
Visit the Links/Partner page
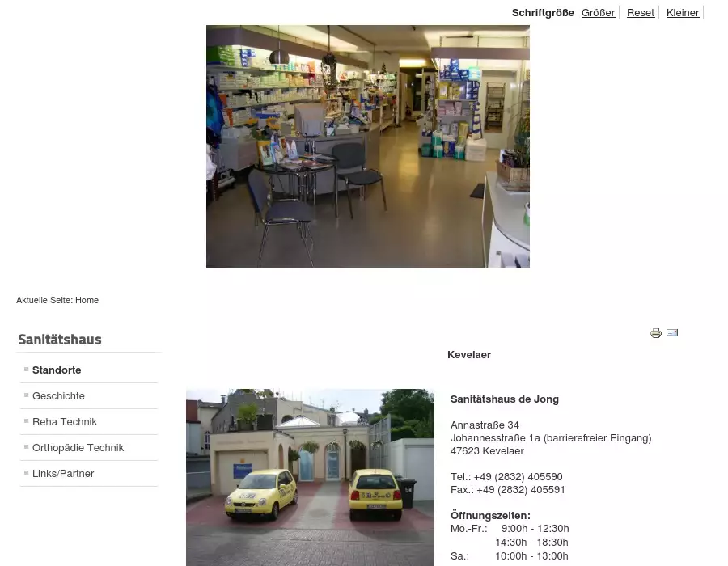click(x=63, y=474)
